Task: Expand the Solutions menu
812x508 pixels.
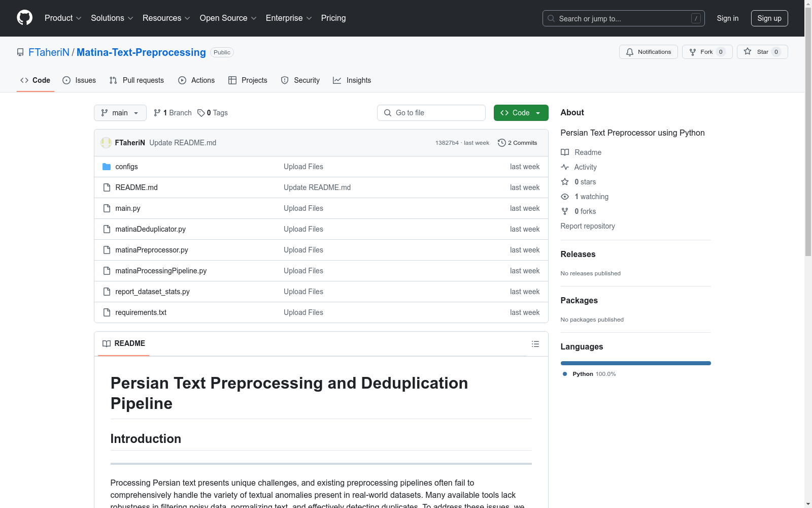Action: click(112, 18)
